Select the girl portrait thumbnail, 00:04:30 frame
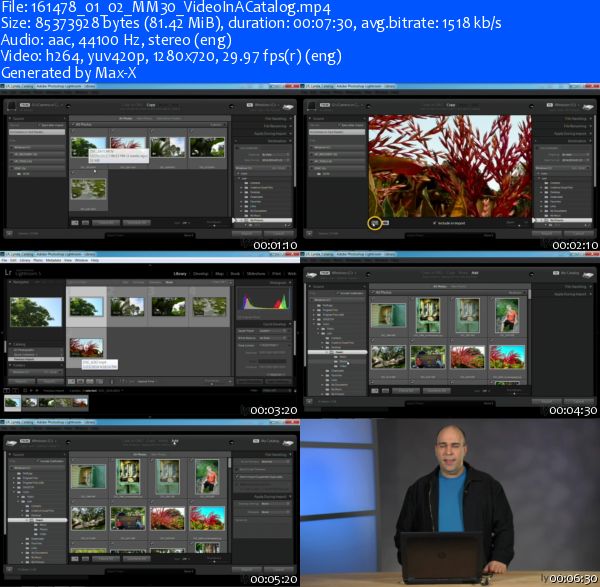The image size is (600, 587). coord(507,315)
